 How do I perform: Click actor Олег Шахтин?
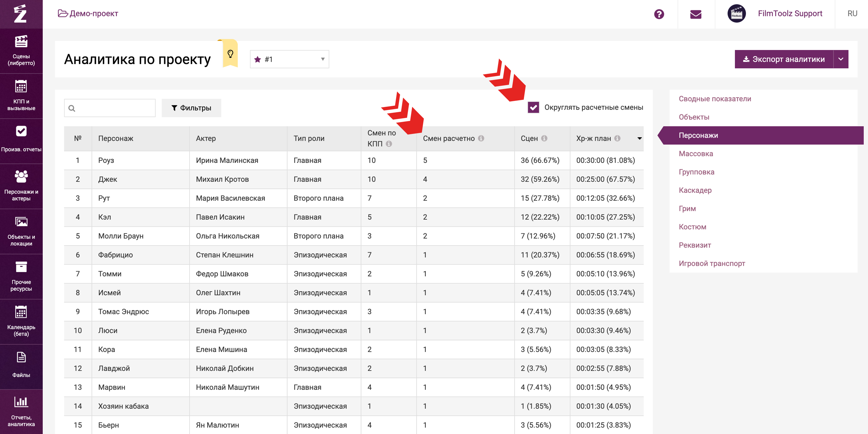[x=218, y=292]
